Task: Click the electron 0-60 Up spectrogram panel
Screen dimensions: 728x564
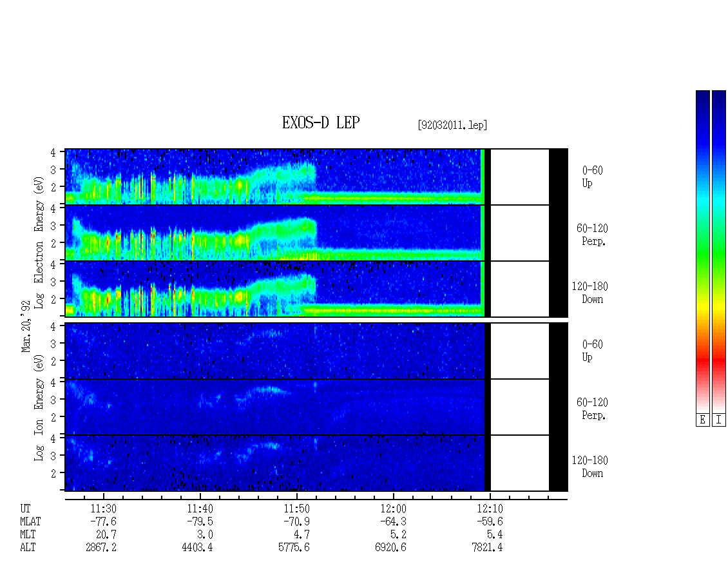Action: tap(316, 177)
